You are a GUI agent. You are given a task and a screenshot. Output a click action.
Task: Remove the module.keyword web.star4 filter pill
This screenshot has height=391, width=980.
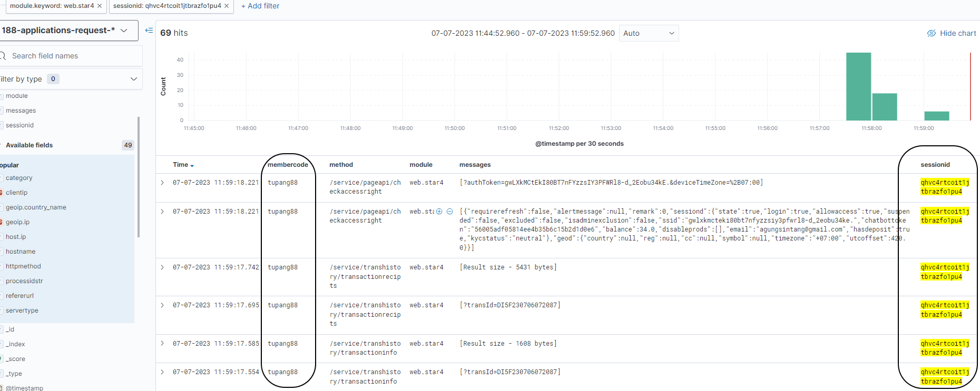(x=100, y=6)
